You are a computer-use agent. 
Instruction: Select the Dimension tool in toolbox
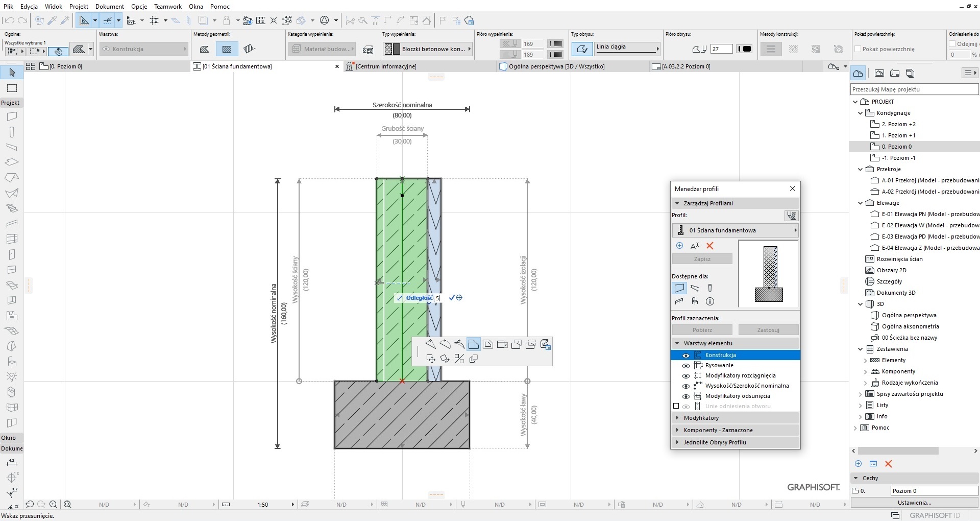[12, 462]
